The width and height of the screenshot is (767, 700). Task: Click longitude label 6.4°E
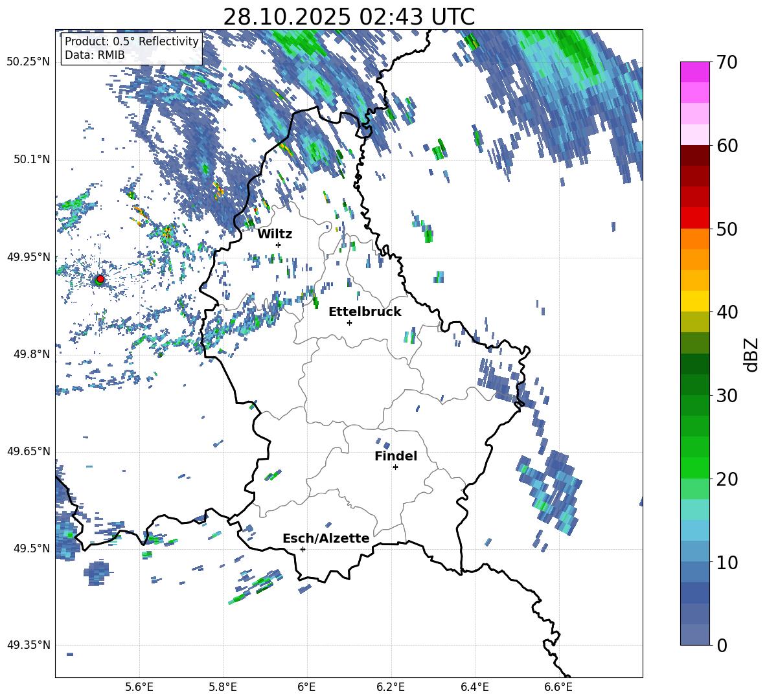[474, 688]
